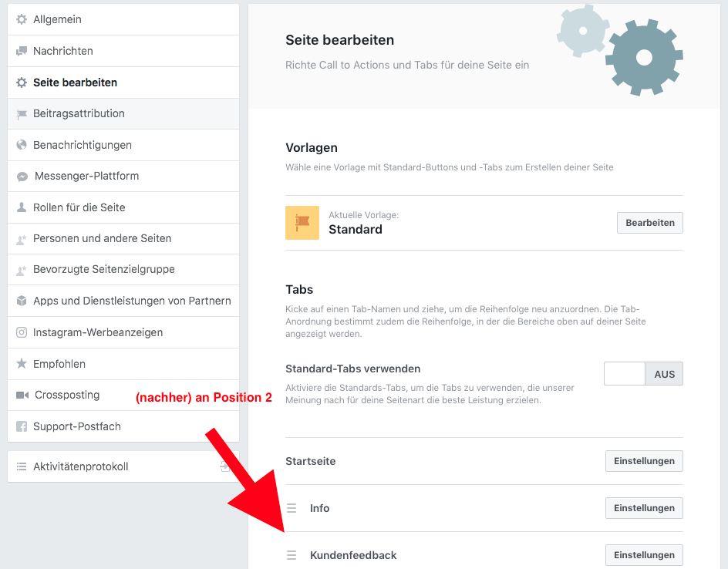
Task: Click the Facebook icon beside Support-Postfach
Action: coord(22,426)
